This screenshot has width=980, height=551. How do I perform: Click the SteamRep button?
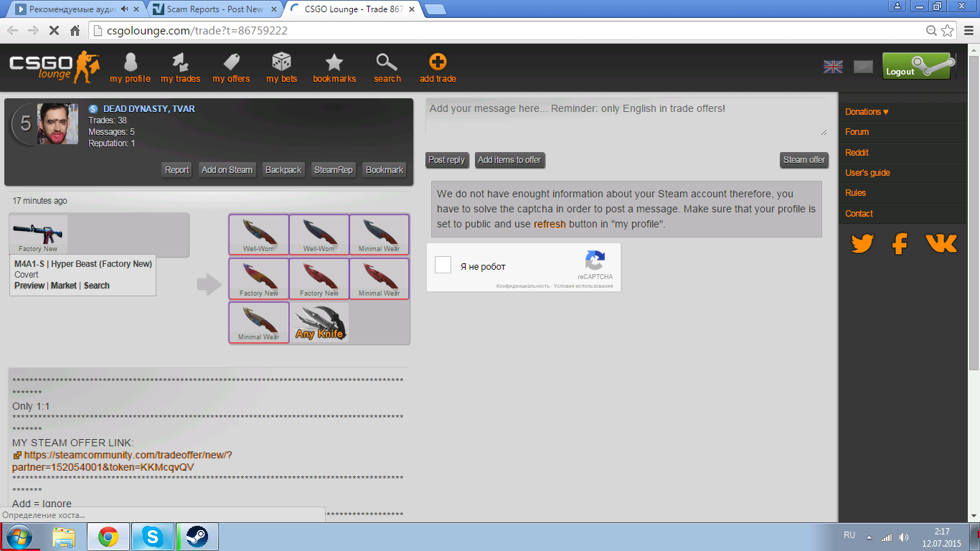click(x=334, y=170)
